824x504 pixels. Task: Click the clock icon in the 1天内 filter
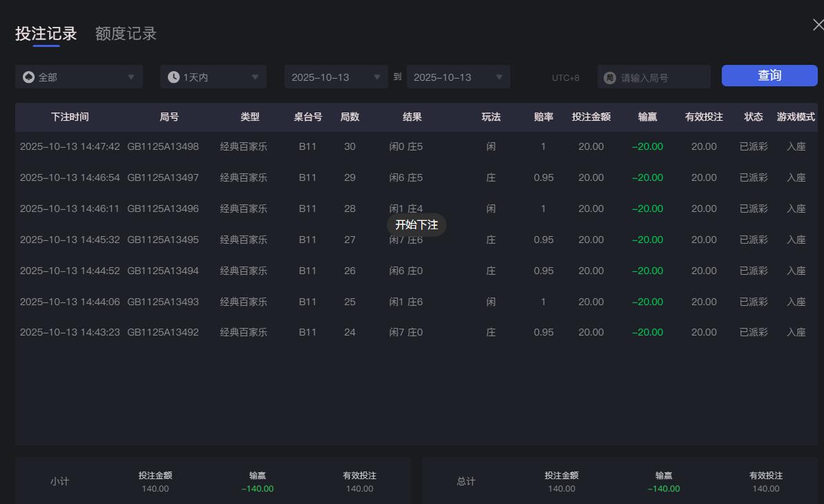173,77
